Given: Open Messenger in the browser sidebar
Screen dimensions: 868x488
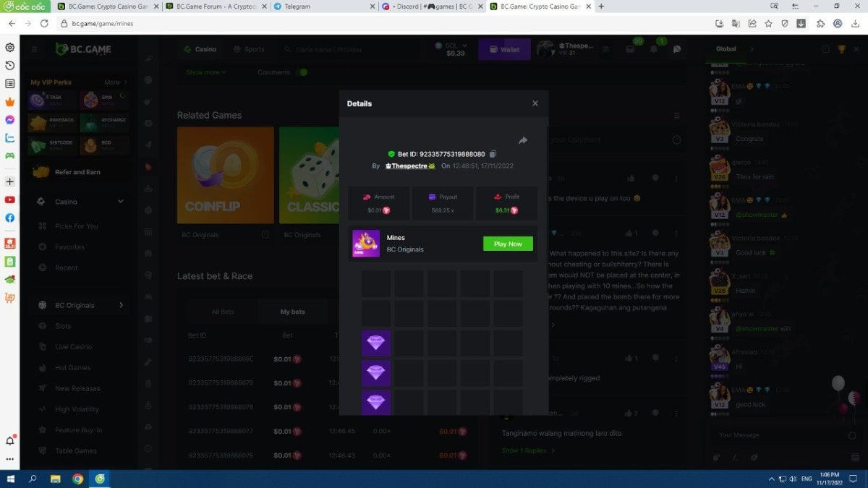Looking at the screenshot, I should pos(10,120).
